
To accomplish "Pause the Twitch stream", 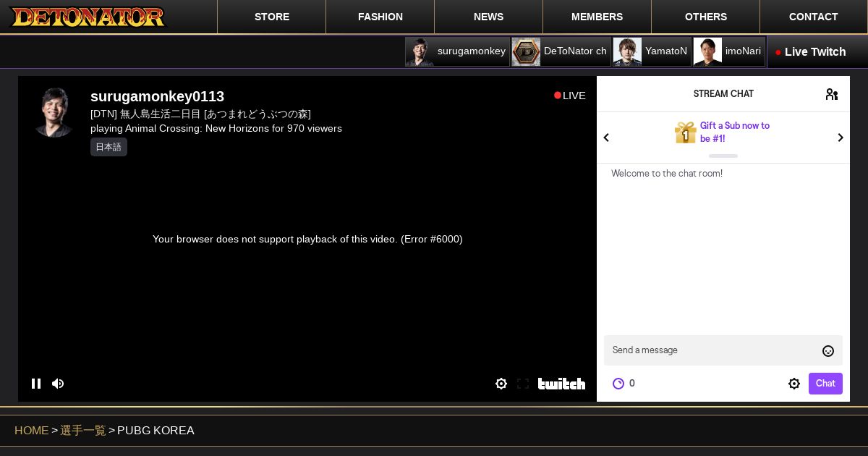I will [36, 384].
